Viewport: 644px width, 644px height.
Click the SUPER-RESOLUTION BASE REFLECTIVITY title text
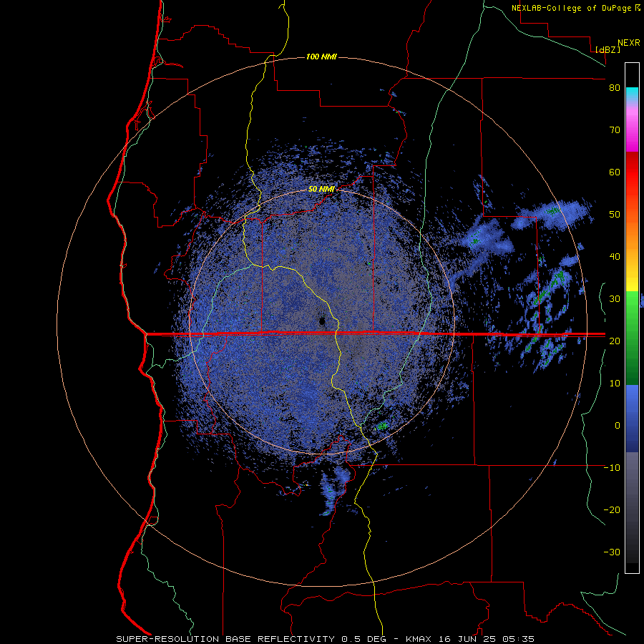pos(225,639)
